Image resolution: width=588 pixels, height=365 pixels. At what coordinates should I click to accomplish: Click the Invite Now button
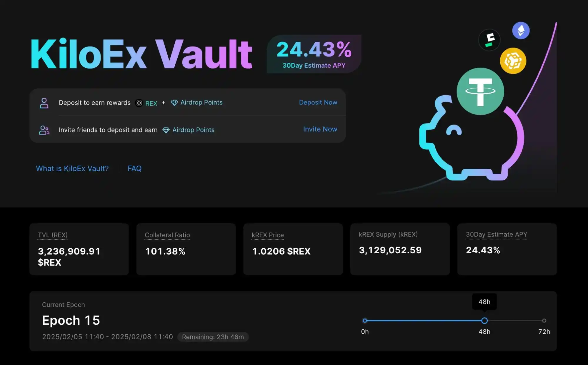point(320,129)
